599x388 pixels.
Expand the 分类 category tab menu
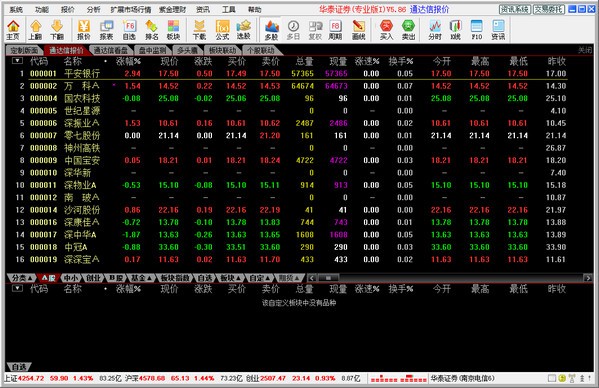coord(22,278)
